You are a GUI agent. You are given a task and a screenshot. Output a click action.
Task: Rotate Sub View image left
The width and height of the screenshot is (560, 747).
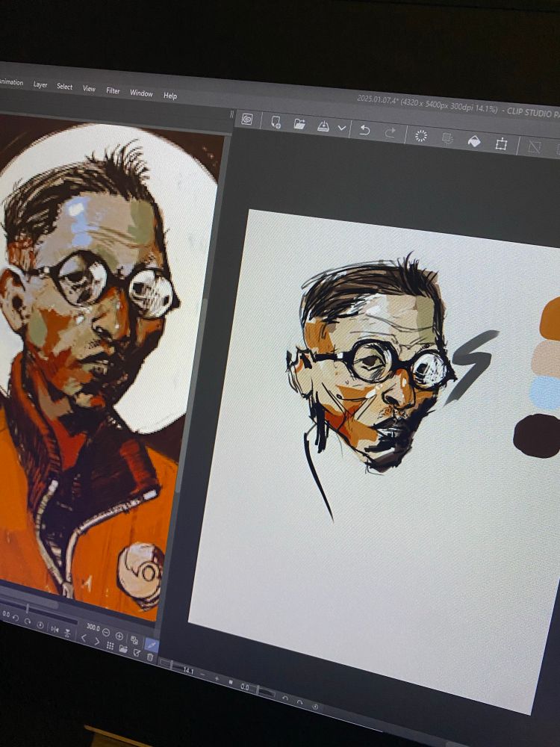(x=15, y=619)
